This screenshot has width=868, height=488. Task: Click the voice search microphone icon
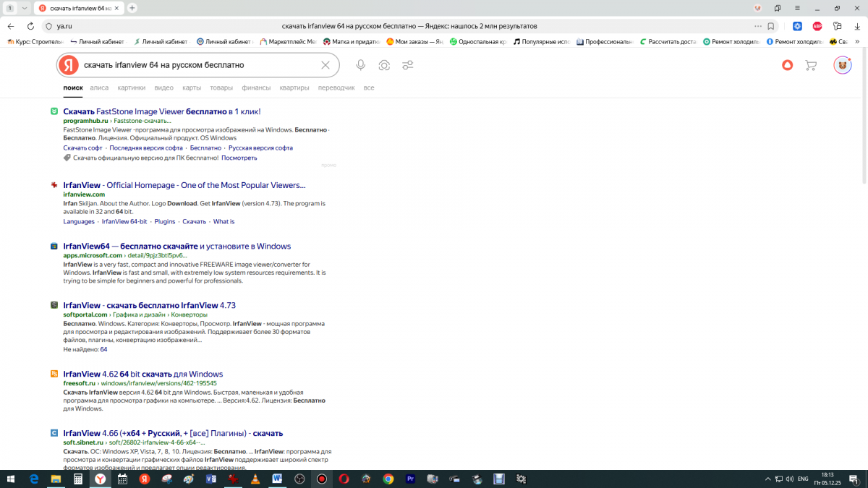pyautogui.click(x=360, y=65)
